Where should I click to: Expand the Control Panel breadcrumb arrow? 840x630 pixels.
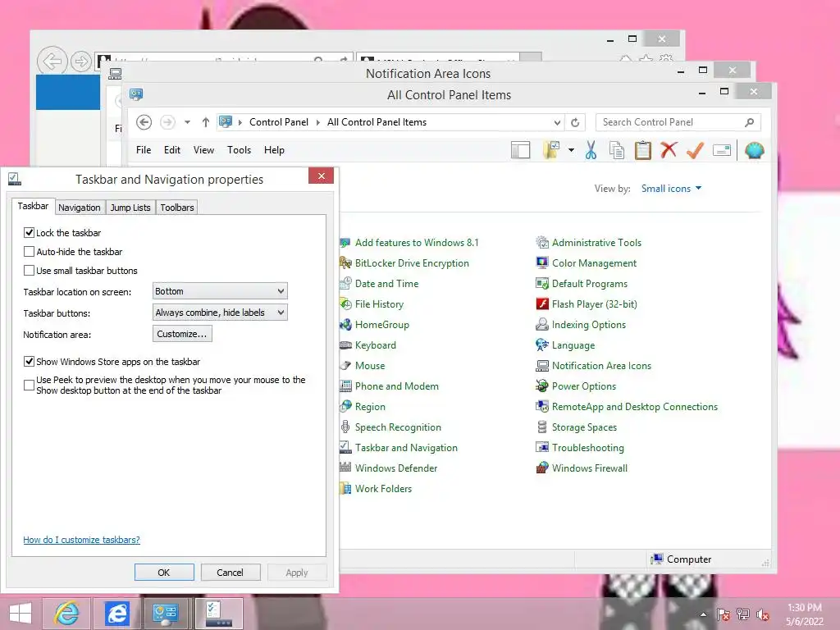317,122
